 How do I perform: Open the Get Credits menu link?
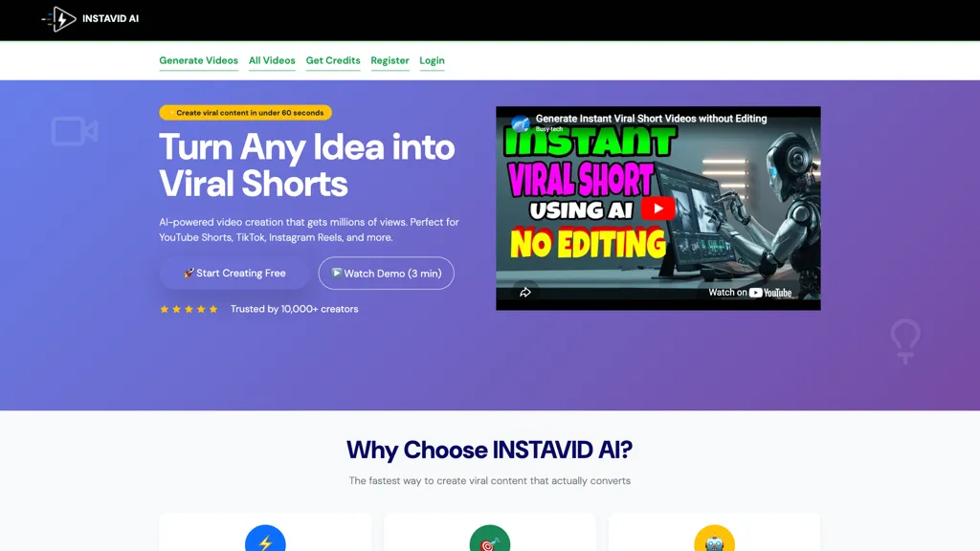(x=333, y=60)
